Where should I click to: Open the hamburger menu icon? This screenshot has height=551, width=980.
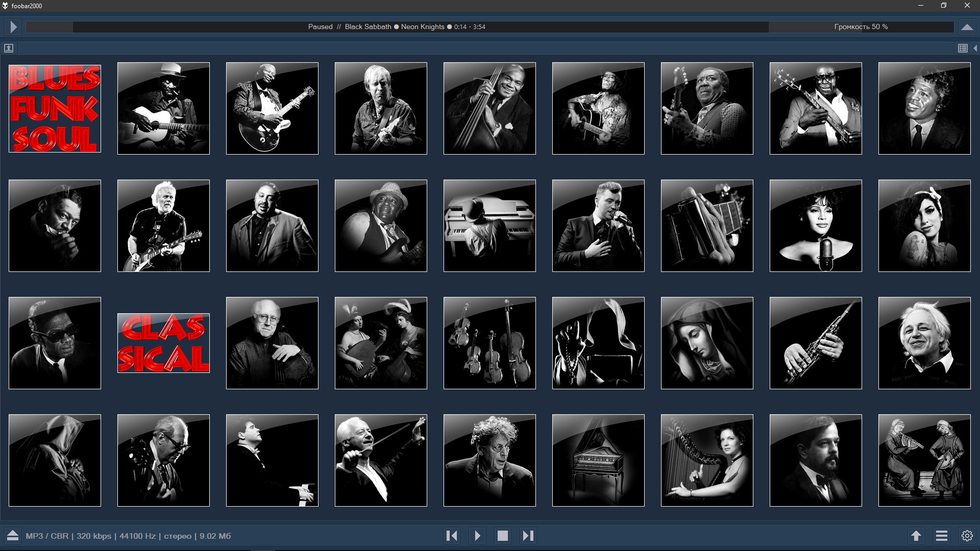(x=942, y=536)
